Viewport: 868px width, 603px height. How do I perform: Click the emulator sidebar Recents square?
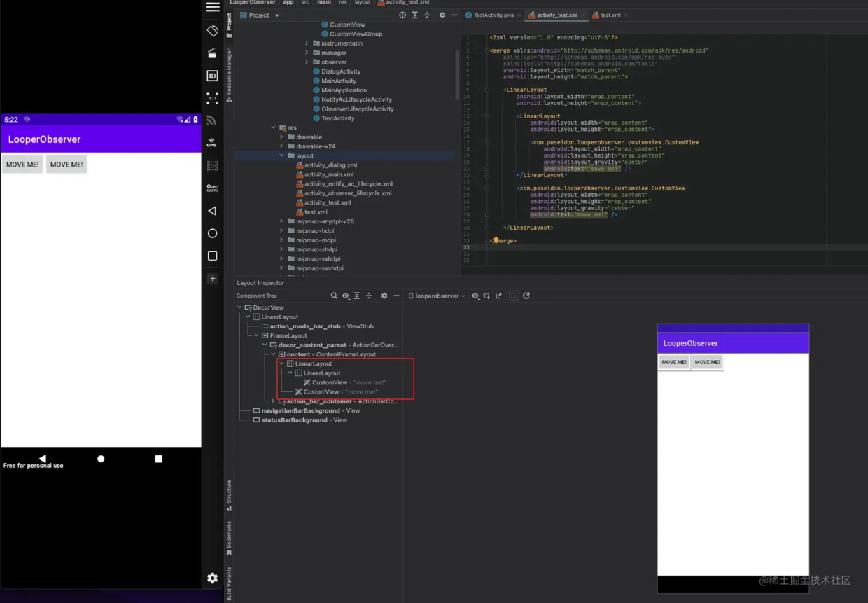pyautogui.click(x=213, y=256)
